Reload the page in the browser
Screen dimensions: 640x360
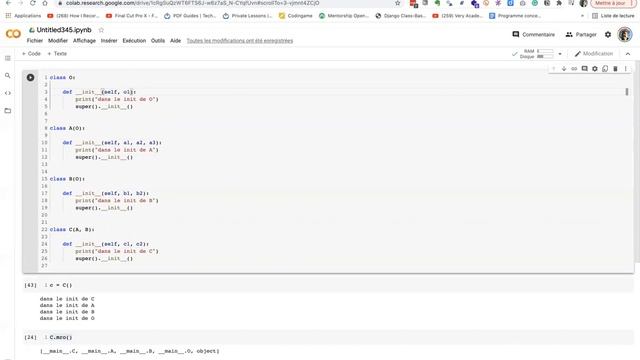33,3
